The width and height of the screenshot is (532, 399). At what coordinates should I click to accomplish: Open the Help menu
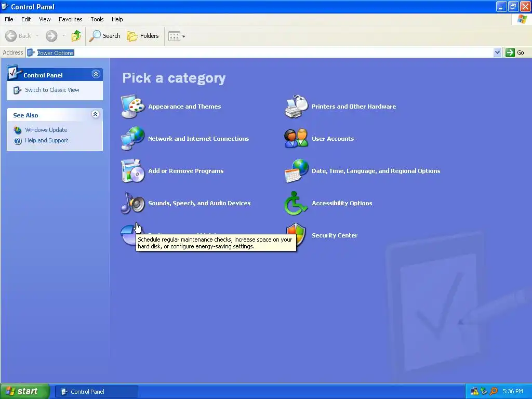click(x=117, y=19)
